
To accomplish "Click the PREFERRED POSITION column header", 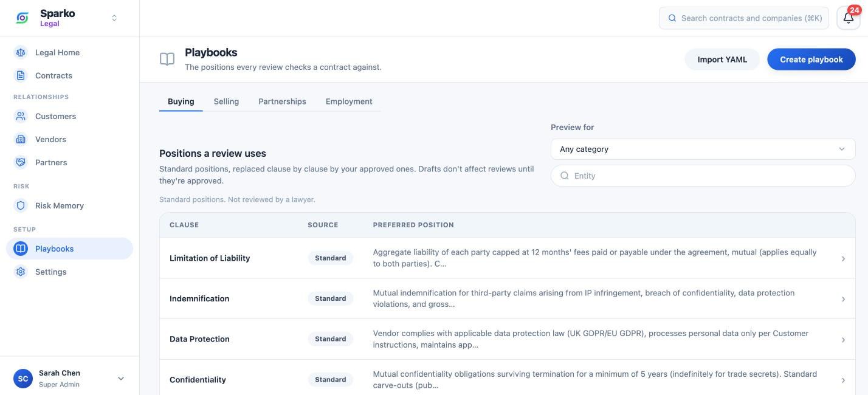I will pyautogui.click(x=413, y=225).
